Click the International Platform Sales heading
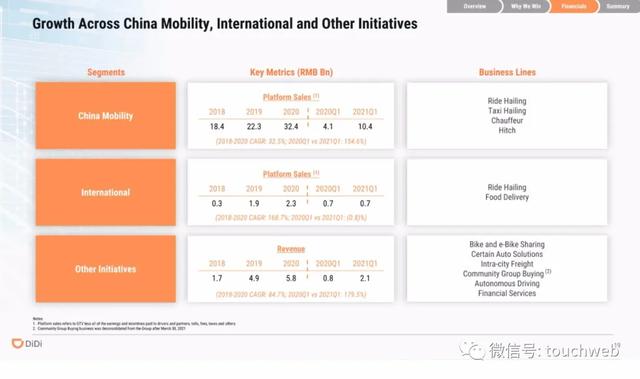Screen dimensions: 640x379 (x=291, y=174)
